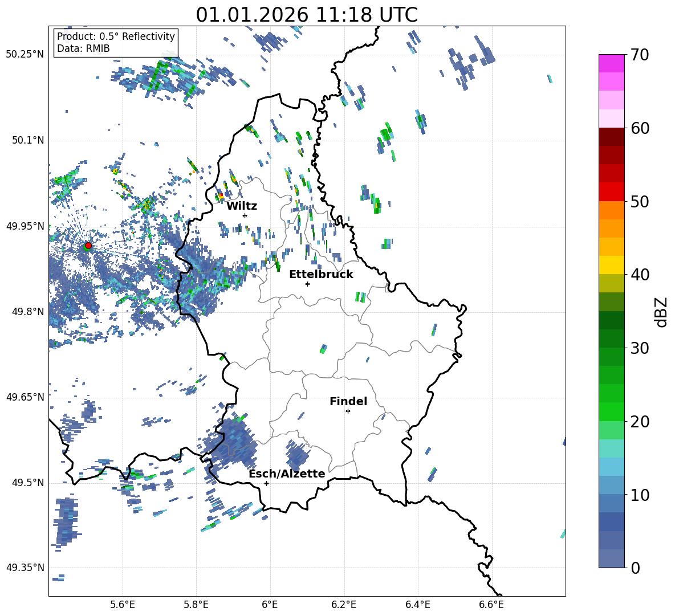Select the Wiltz city label
The height and width of the screenshot is (616, 675).
pos(242,206)
